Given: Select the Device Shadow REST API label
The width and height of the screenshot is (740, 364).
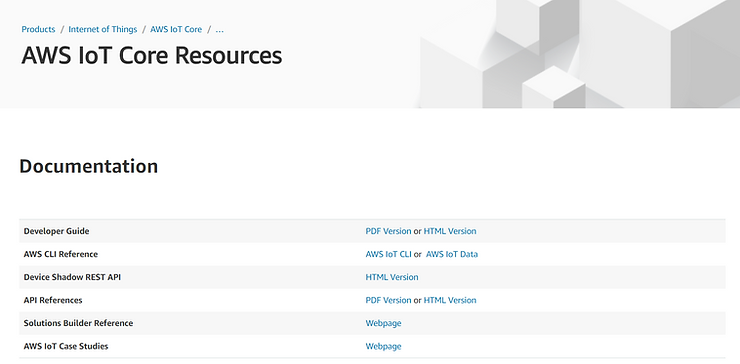Looking at the screenshot, I should click(72, 277).
